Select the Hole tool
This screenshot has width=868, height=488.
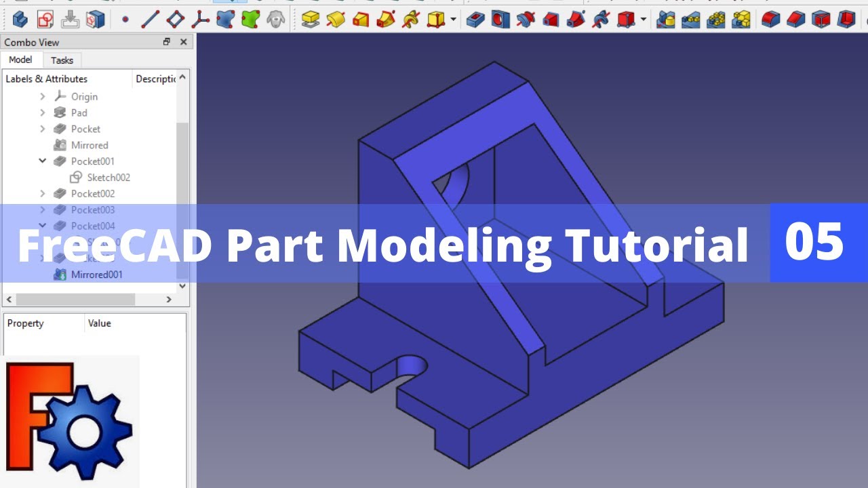click(x=500, y=19)
